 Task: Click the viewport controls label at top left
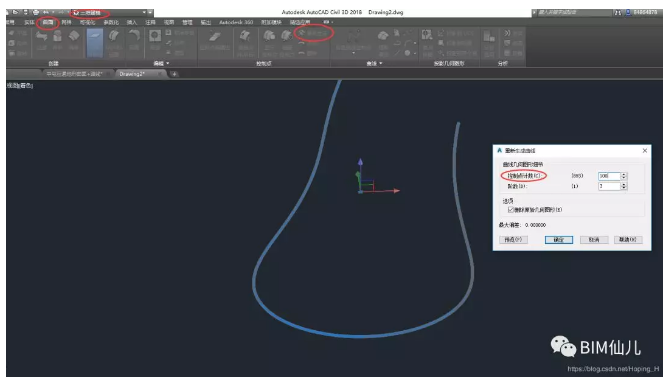(19, 86)
